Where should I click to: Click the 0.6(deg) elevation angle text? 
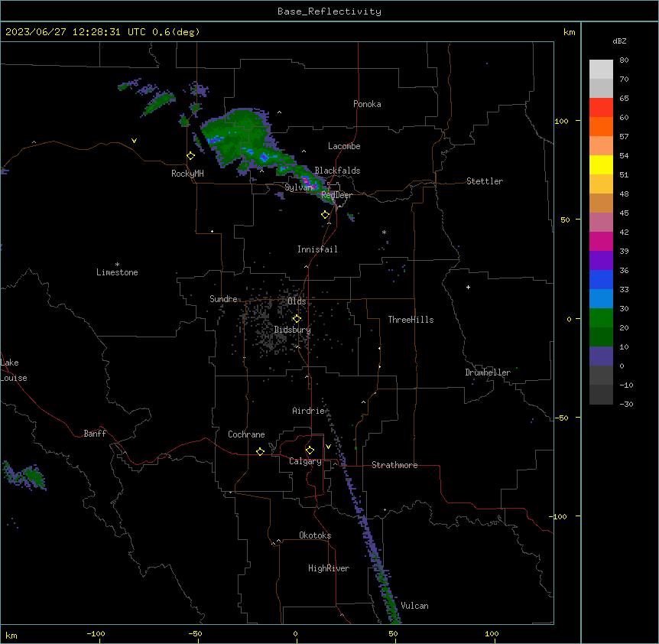pos(176,32)
